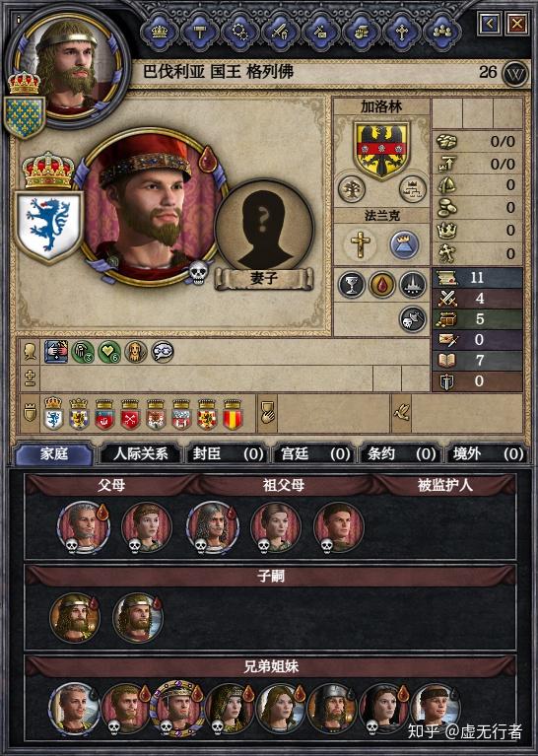Screen dimensions: 538x756
Task: Open the first child portrait under 子嗣
Action: coord(75,618)
